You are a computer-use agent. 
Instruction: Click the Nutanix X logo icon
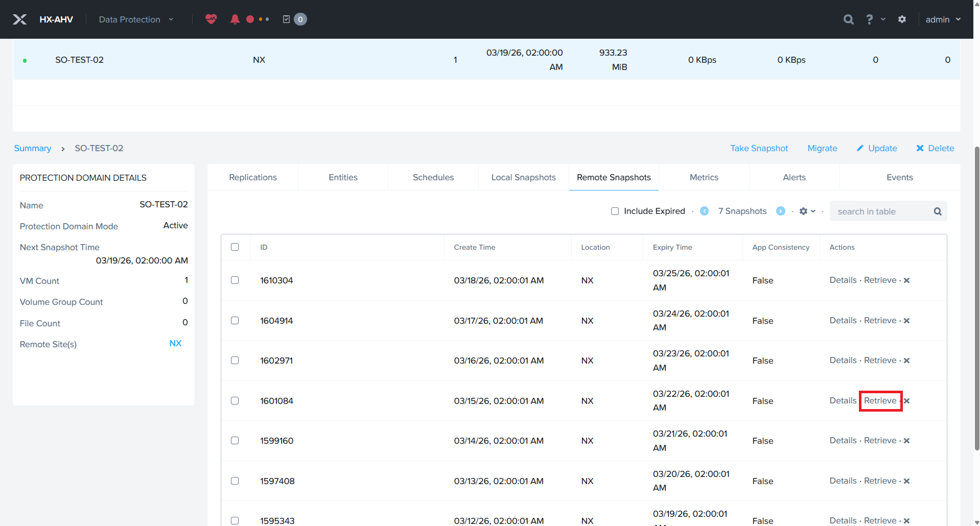click(19, 19)
